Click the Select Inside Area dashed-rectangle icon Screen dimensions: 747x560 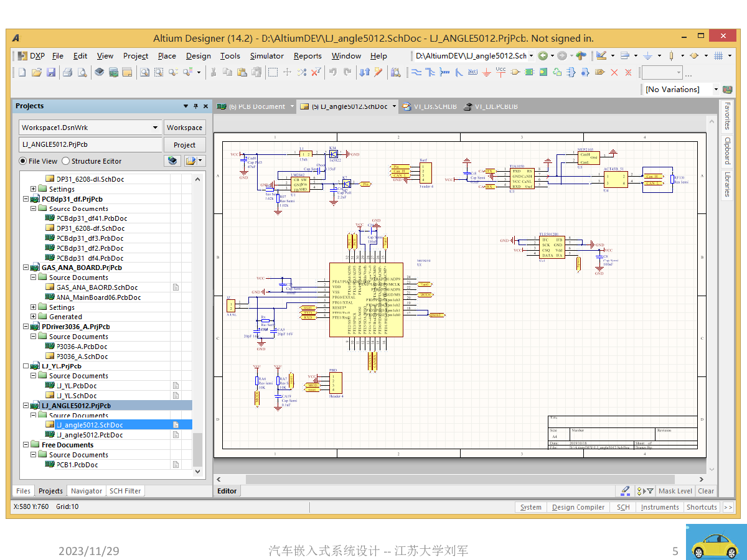tap(273, 72)
